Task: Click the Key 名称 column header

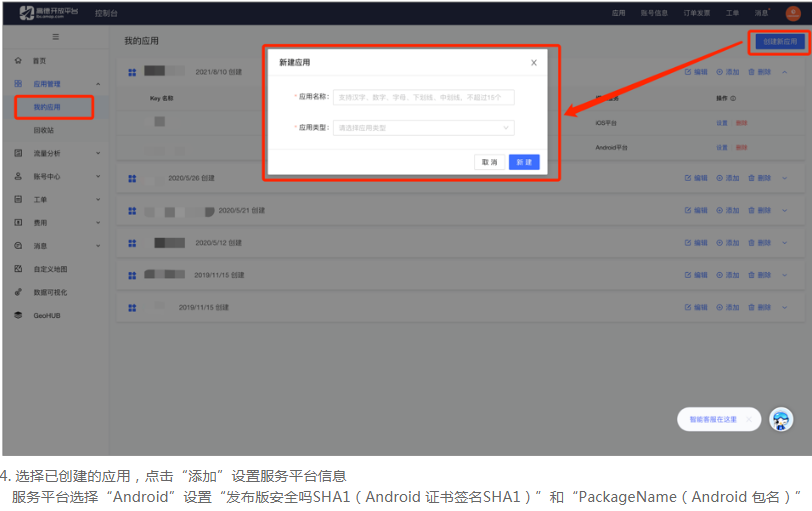Action: 162,98
